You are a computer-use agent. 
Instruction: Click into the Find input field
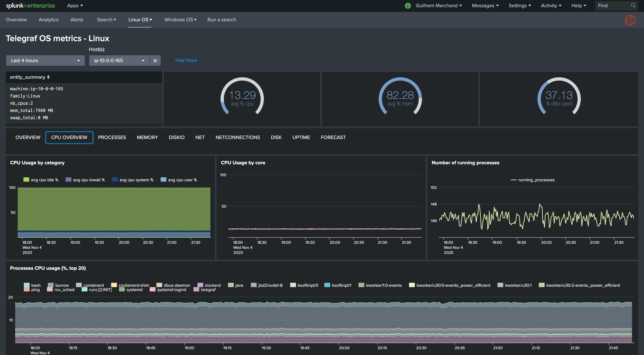tap(612, 5)
